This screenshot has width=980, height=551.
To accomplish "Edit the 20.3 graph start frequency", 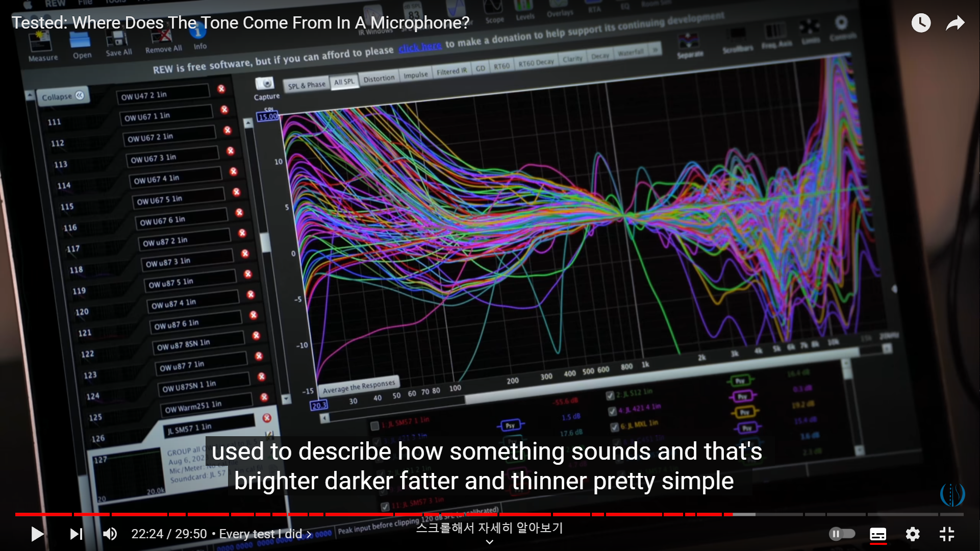I will coord(319,406).
